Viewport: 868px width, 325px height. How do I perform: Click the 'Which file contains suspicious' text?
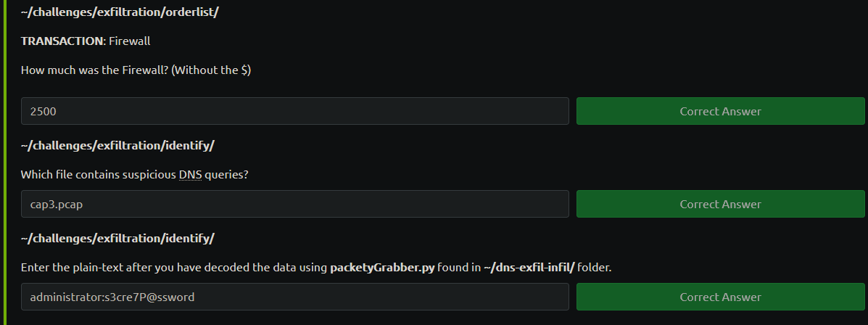click(99, 175)
